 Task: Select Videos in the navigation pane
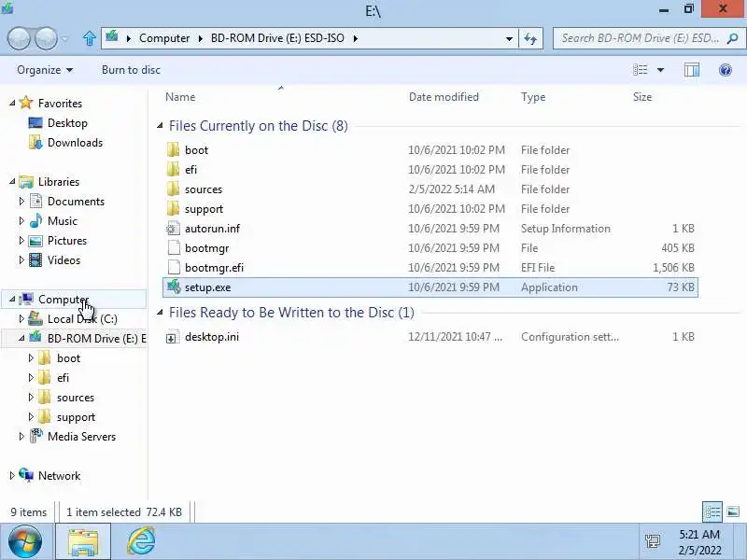(x=63, y=260)
